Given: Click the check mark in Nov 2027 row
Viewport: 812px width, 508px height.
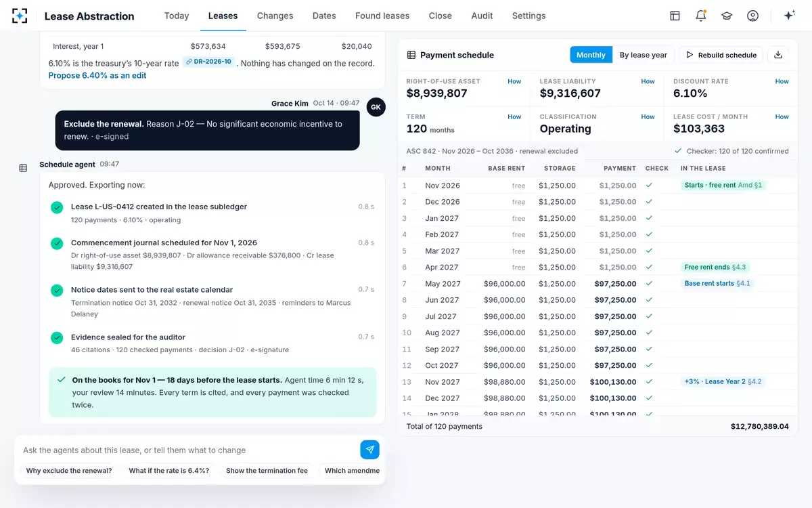Looking at the screenshot, I should [649, 382].
